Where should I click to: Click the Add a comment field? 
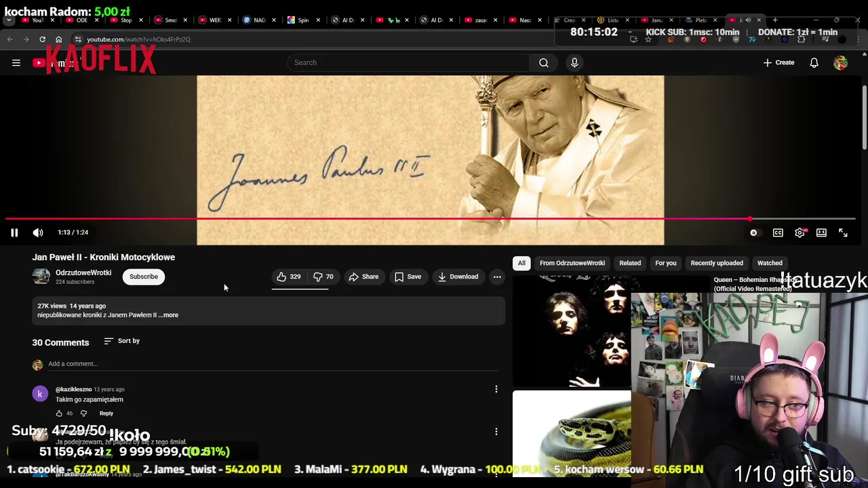273,364
